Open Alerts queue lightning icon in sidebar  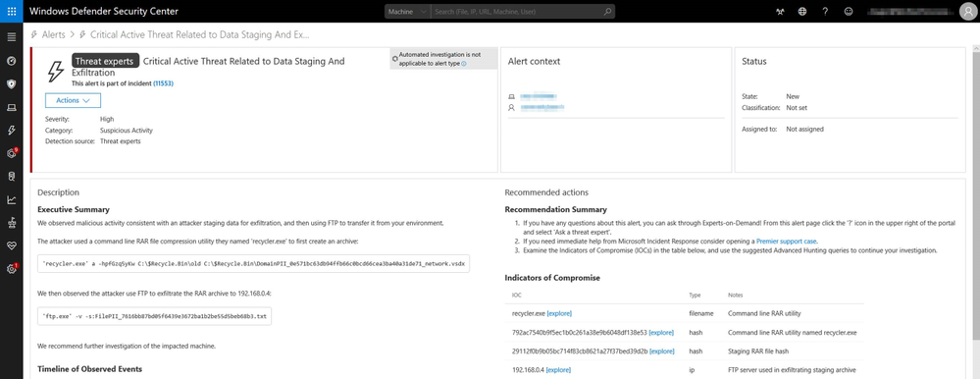point(11,130)
